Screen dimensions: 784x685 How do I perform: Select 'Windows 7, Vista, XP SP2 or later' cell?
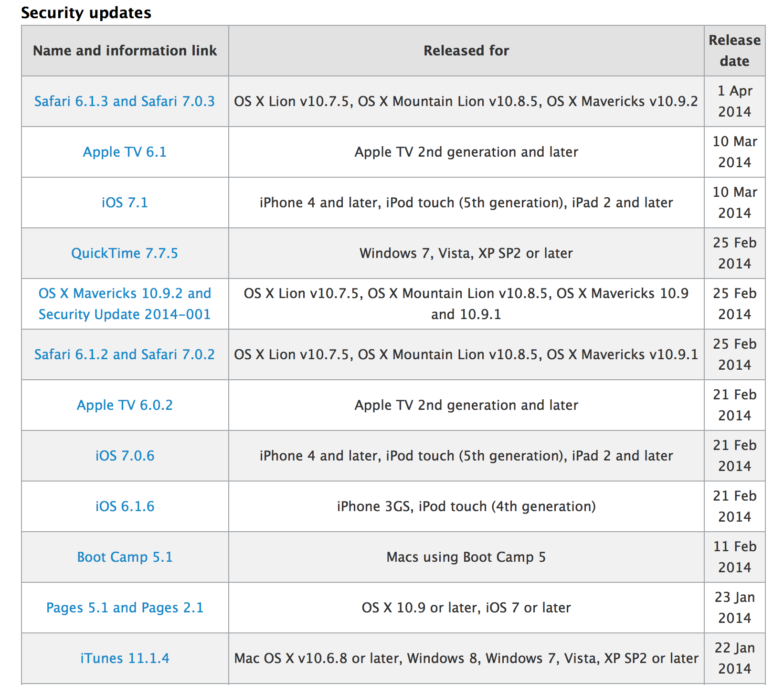pos(466,253)
